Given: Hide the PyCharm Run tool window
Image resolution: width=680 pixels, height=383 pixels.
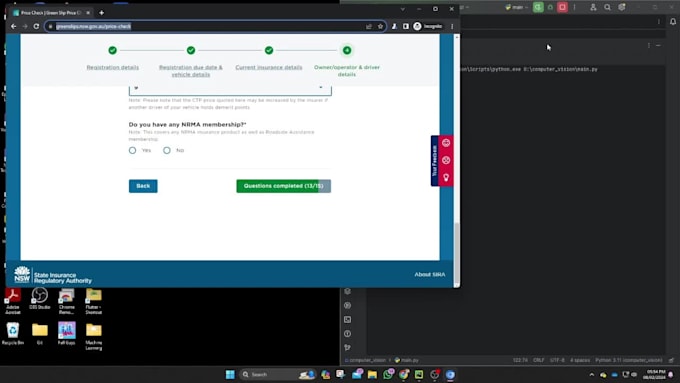Looking at the screenshot, I should pyautogui.click(x=658, y=46).
